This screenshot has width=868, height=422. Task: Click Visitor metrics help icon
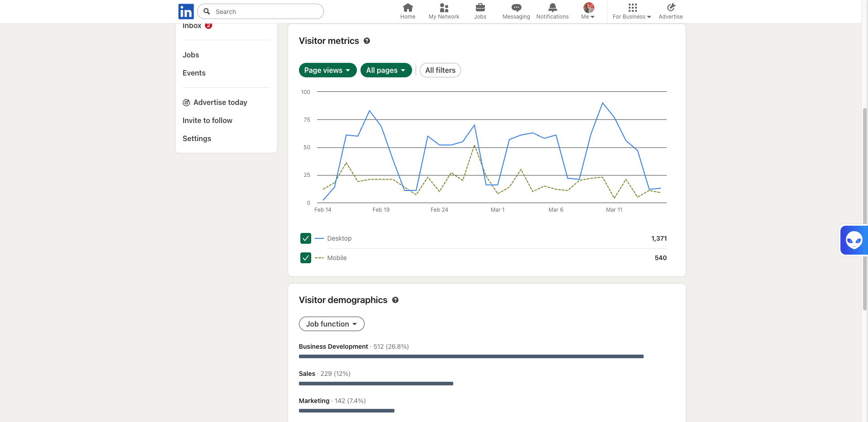[367, 41]
